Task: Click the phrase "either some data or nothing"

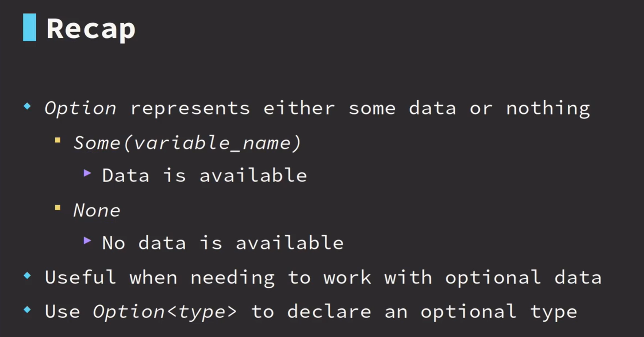Action: click(427, 109)
